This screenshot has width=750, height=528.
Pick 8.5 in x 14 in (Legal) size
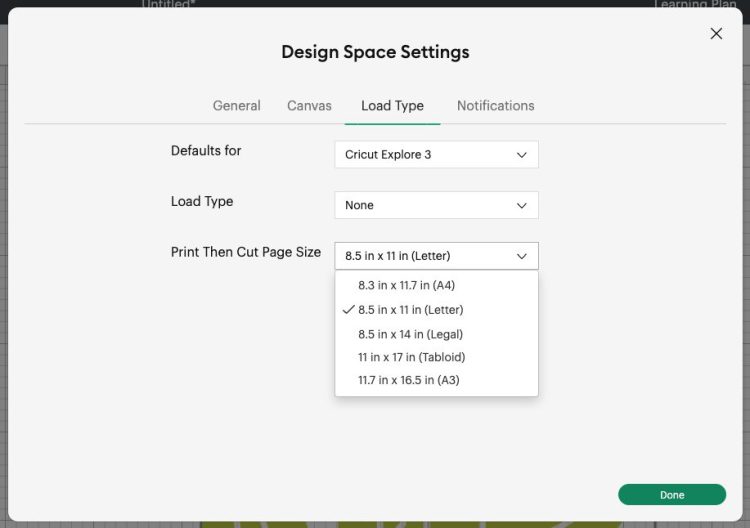410,334
